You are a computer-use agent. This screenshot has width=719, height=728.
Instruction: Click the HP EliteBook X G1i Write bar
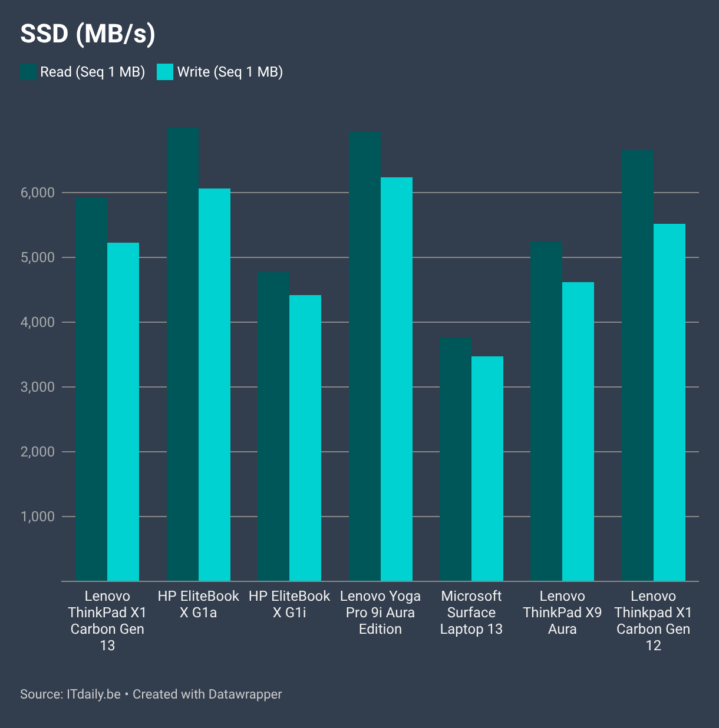(305, 438)
